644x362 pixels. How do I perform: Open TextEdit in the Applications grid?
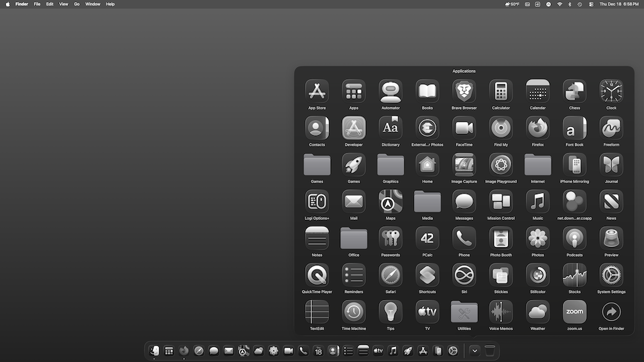[x=317, y=312]
